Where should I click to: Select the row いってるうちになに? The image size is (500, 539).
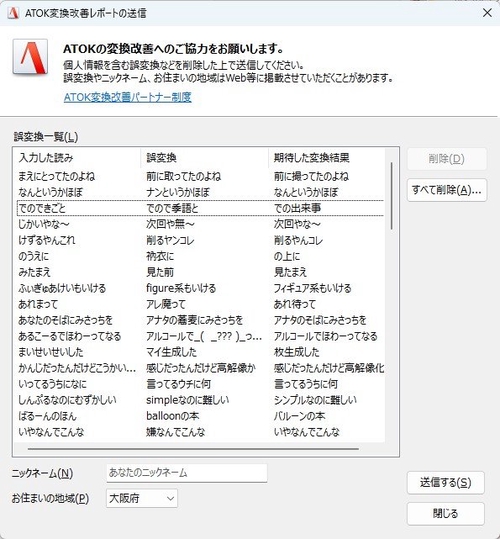click(200, 384)
